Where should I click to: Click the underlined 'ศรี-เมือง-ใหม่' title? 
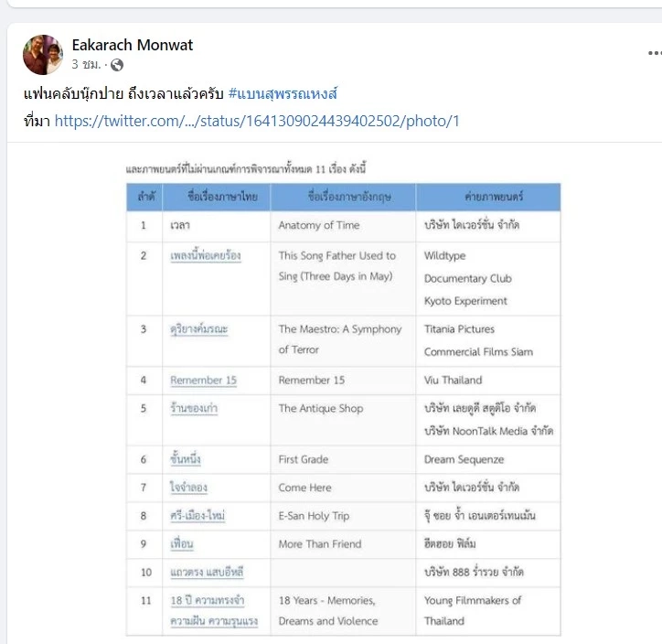(x=198, y=516)
